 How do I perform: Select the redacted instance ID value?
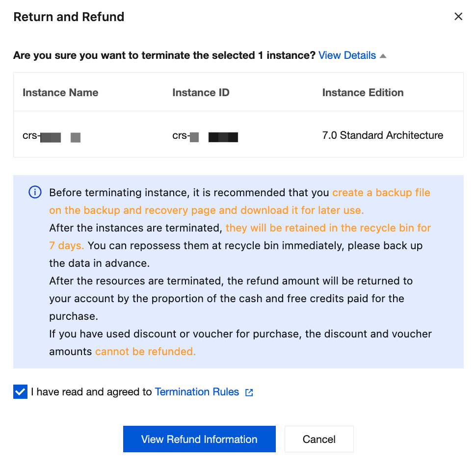[x=205, y=136]
